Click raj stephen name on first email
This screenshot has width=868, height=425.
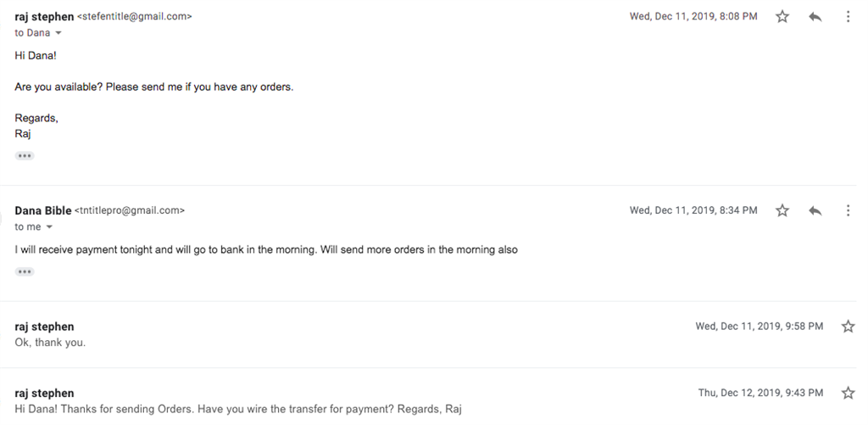click(44, 17)
